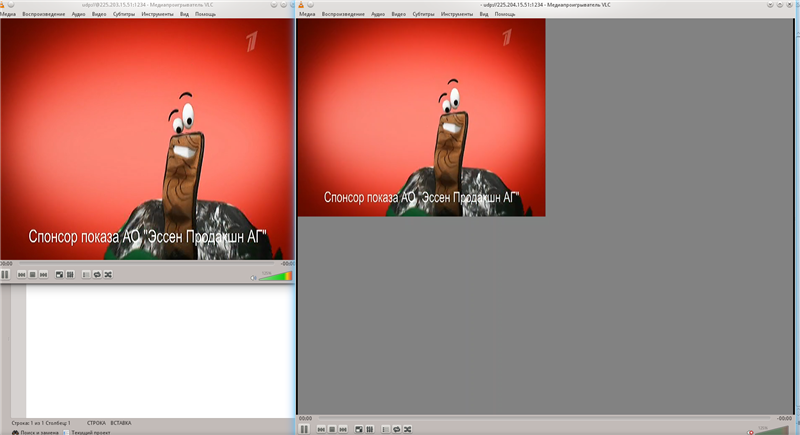Open Медиа menu in left VLC window
The image size is (800, 435).
[8, 14]
